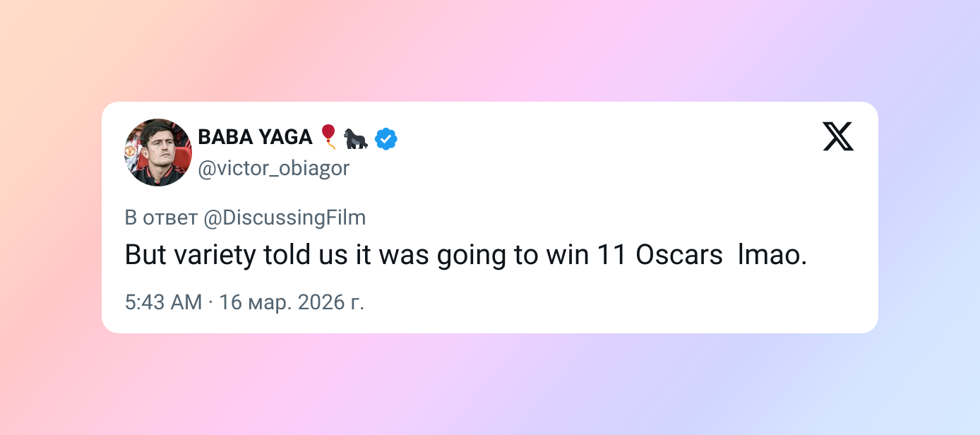This screenshot has width=980, height=435.
Task: Click the word "lmao" ending the tweet
Action: [768, 255]
